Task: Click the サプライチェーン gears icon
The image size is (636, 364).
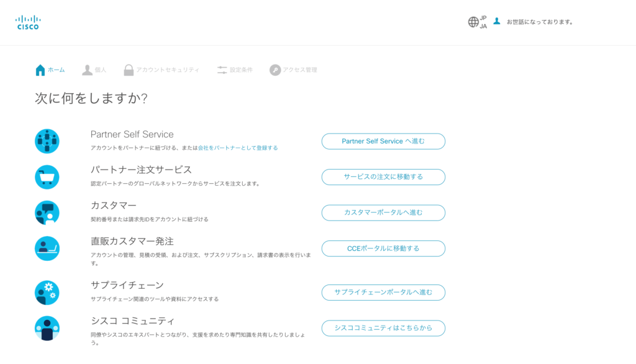Action: click(47, 293)
